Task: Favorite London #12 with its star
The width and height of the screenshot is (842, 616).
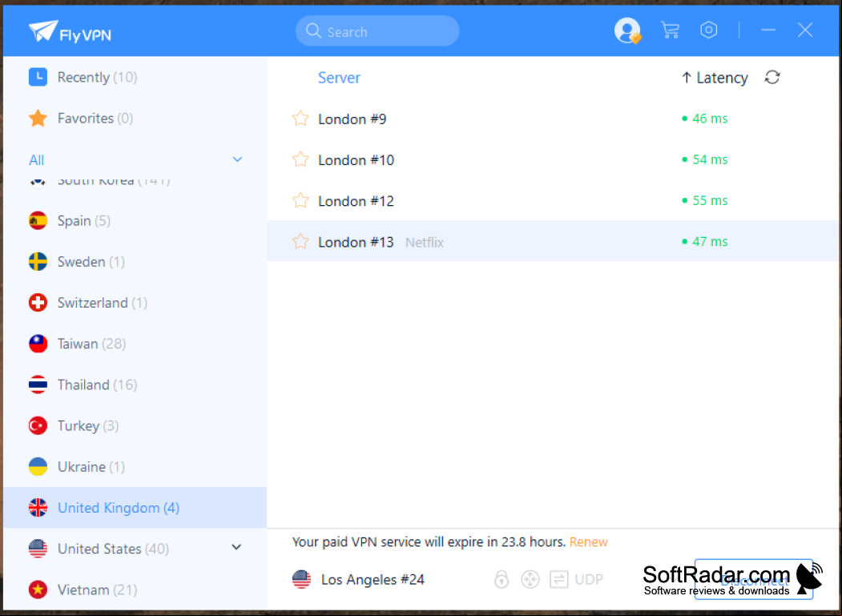Action: coord(300,200)
